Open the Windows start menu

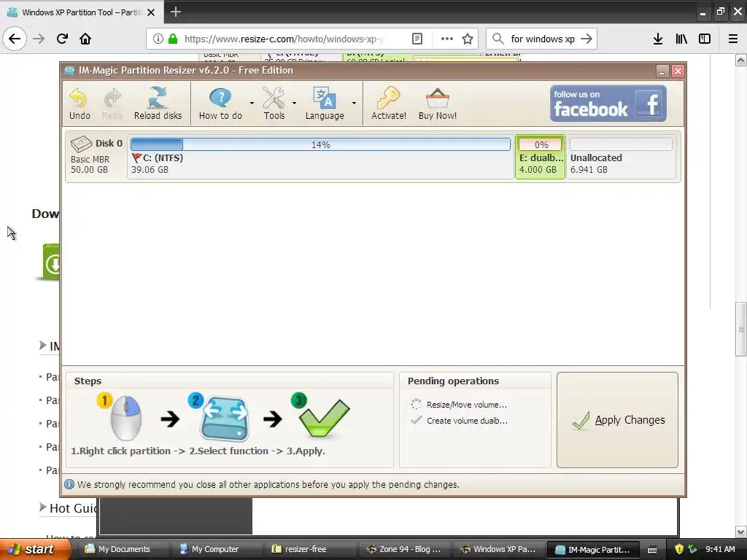pos(34,549)
